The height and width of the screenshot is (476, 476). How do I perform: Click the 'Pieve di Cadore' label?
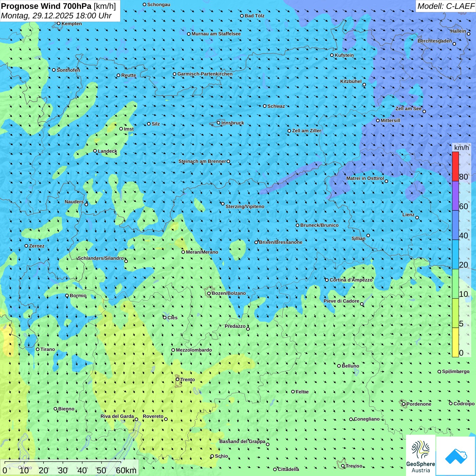(x=341, y=301)
